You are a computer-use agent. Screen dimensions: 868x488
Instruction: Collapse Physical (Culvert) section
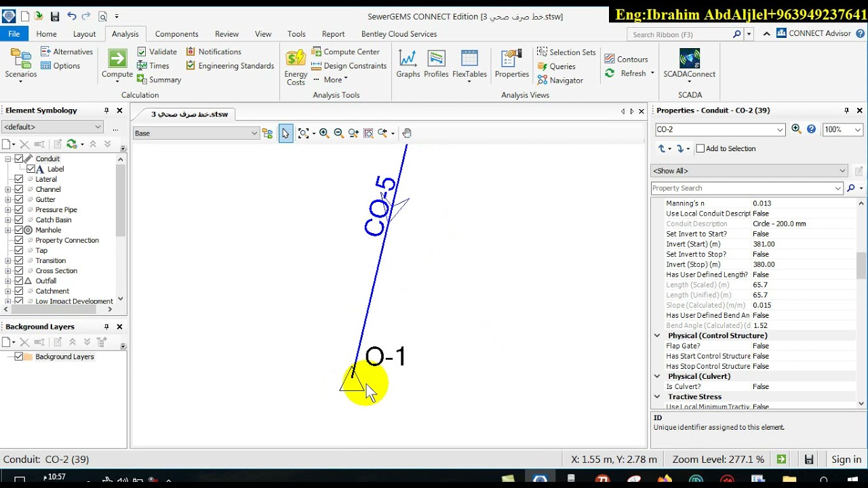tap(656, 376)
